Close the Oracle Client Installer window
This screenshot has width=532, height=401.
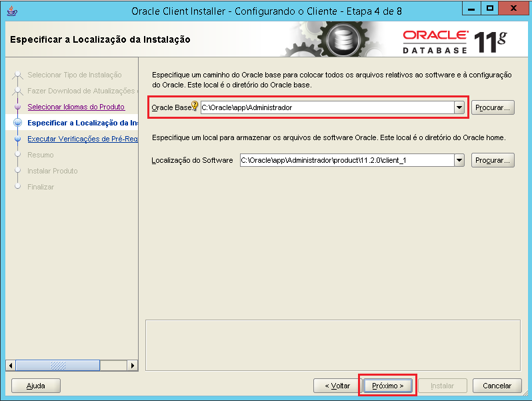[514, 9]
